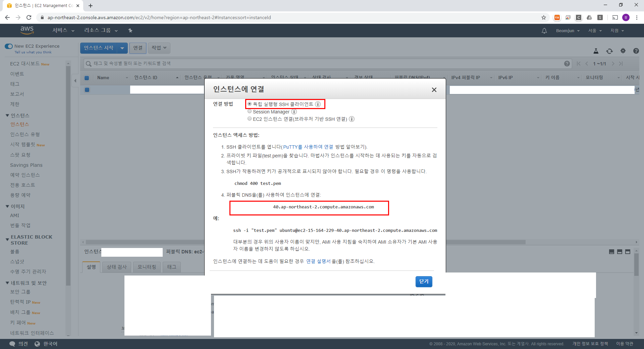Image resolution: width=644 pixels, height=349 pixels.
Task: Maximize the bottom details pane
Action: coord(628,252)
